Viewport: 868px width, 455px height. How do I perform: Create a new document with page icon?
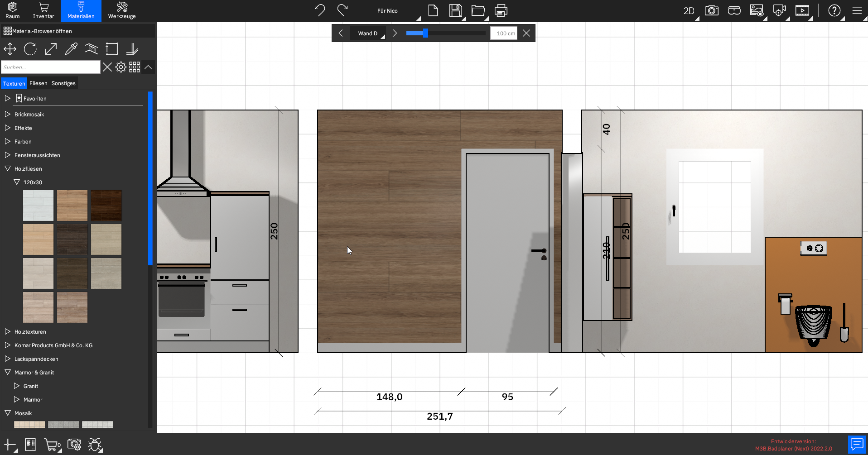pos(433,10)
